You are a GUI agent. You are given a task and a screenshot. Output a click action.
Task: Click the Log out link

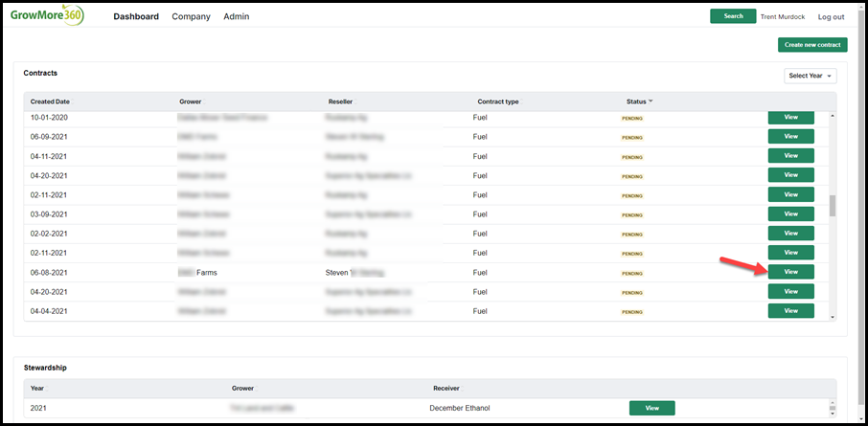(831, 16)
